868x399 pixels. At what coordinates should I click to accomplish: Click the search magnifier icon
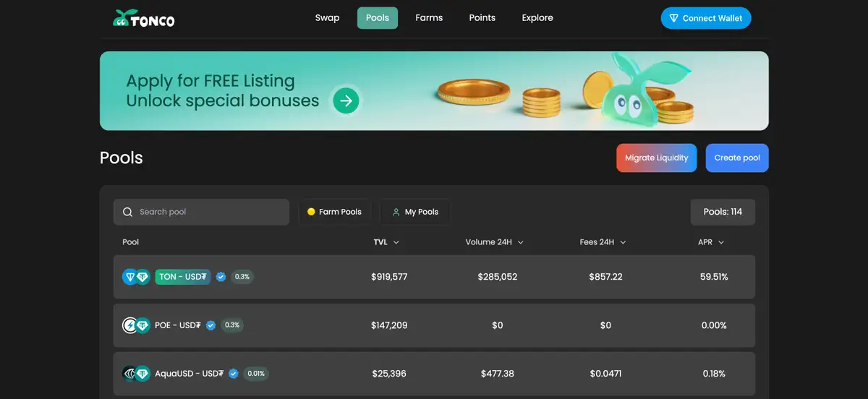(x=128, y=212)
